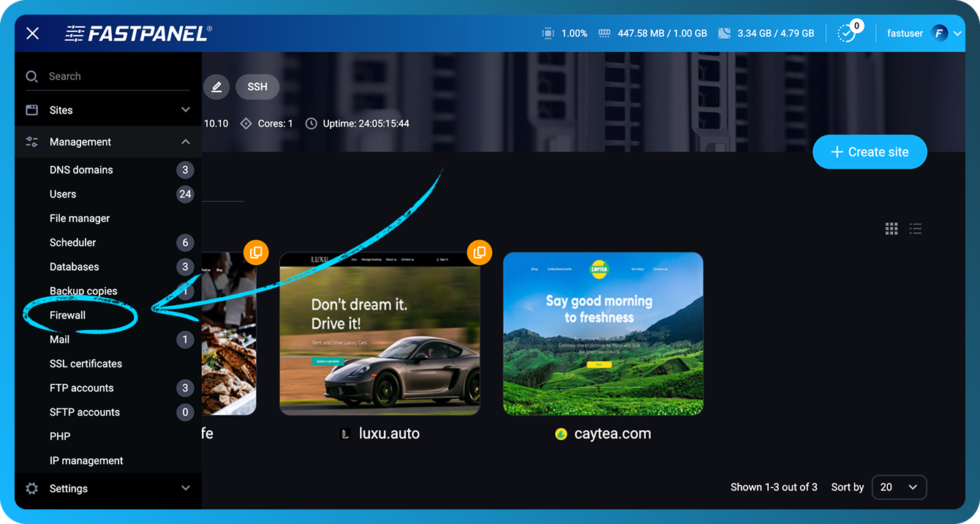The image size is (980, 524).
Task: Click the edit pencil icon near SSH
Action: coord(216,86)
